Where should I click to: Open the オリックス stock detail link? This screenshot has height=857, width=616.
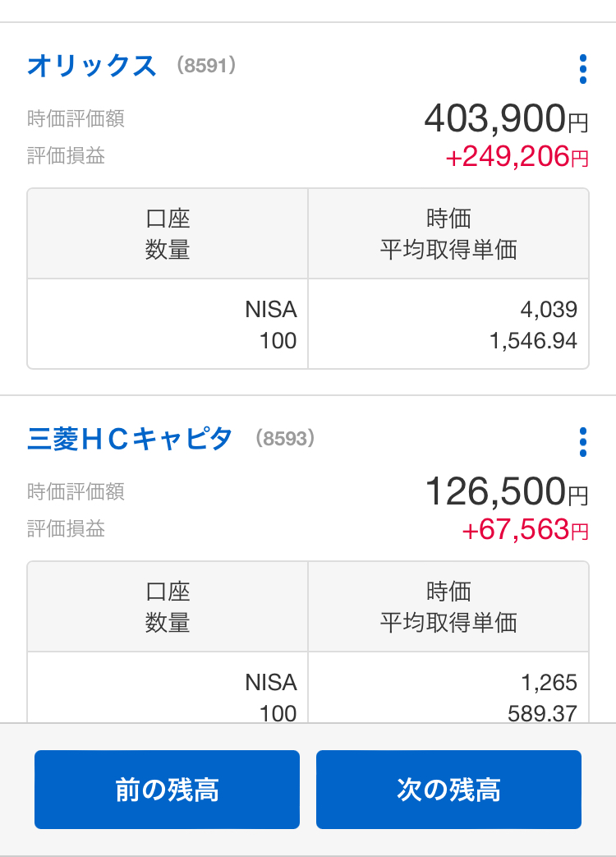coord(92,66)
